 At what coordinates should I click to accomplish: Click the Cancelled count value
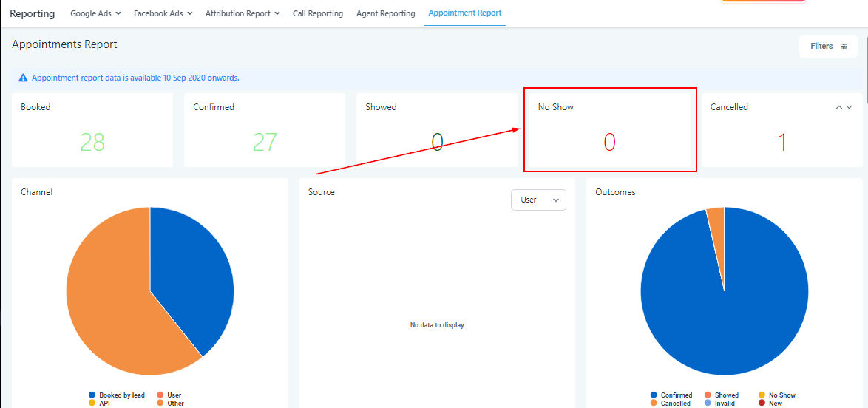[x=781, y=142]
